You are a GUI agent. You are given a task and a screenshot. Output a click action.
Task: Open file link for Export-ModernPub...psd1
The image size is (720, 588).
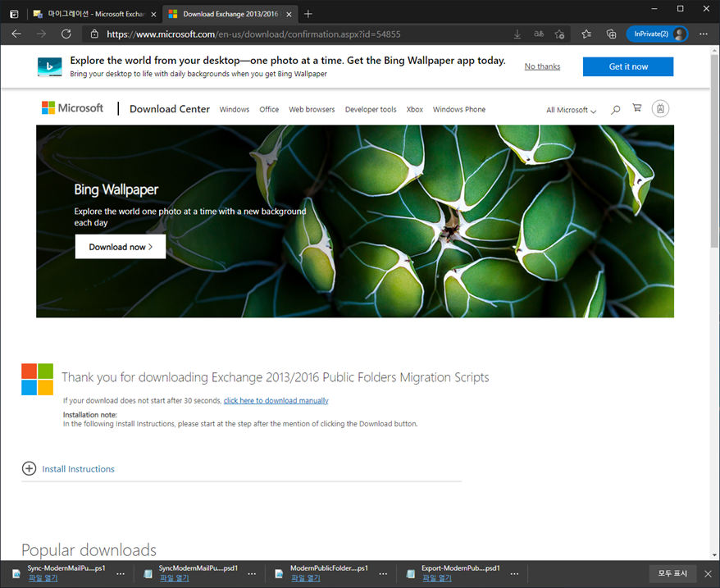click(437, 578)
